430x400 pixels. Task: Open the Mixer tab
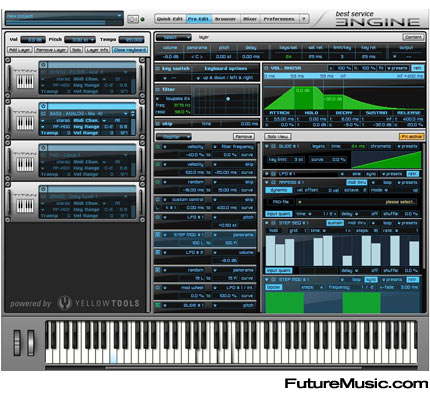(x=250, y=19)
